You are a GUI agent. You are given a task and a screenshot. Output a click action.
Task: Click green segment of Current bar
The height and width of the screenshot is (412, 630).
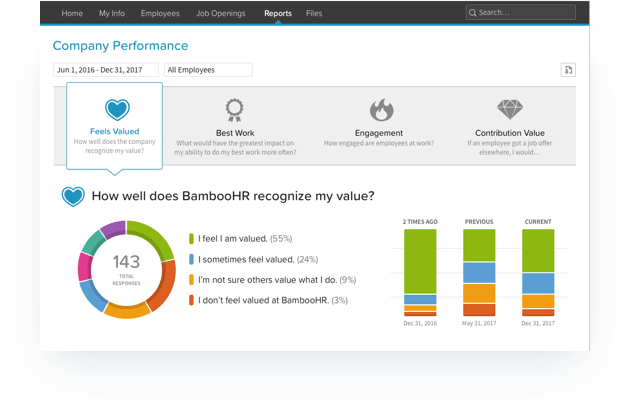tap(538, 250)
